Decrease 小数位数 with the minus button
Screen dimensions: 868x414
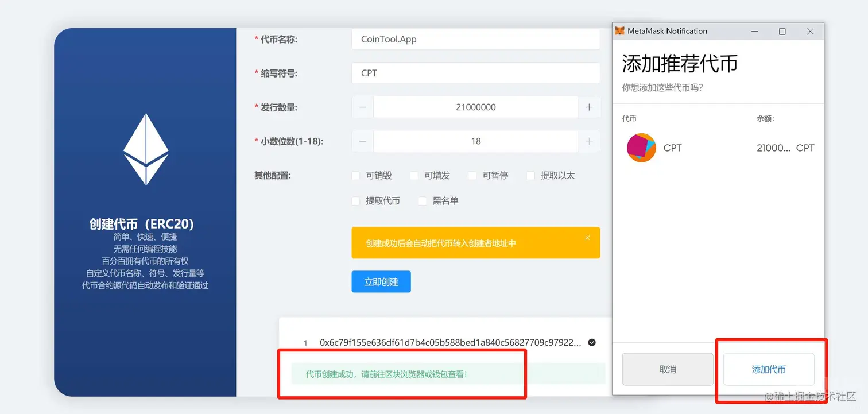(x=363, y=141)
